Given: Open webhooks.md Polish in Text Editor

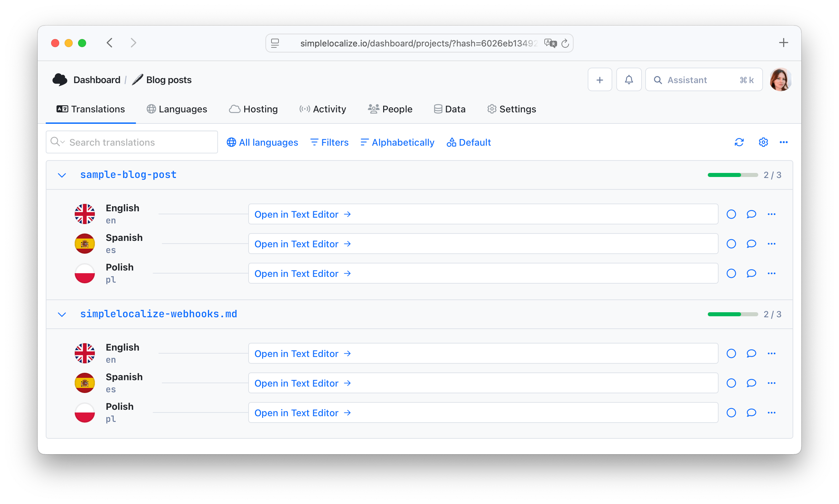Looking at the screenshot, I should coord(483,412).
